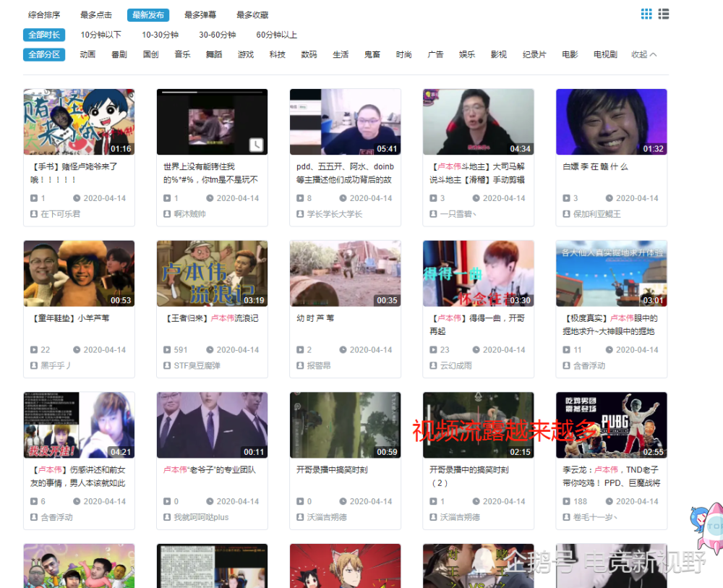The image size is (723, 588).
Task: Open the 03:30 得得一曲 video thumbnail
Action: click(478, 273)
